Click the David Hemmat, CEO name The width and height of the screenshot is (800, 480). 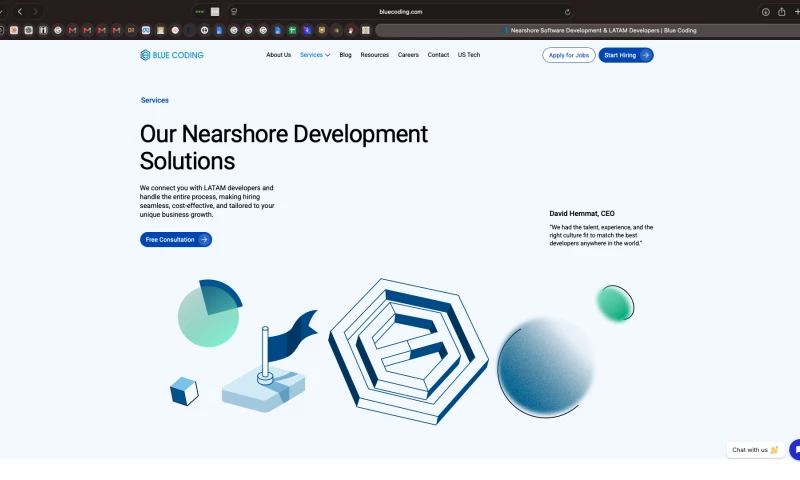click(582, 213)
